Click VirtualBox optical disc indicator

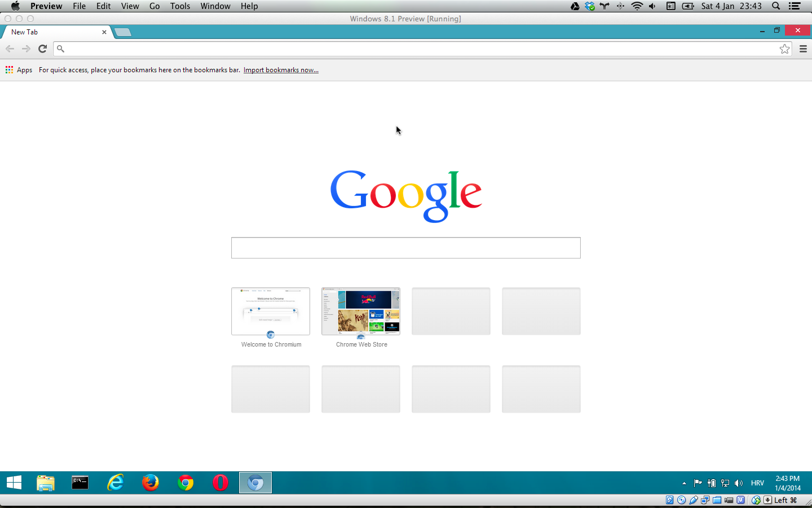(681, 500)
